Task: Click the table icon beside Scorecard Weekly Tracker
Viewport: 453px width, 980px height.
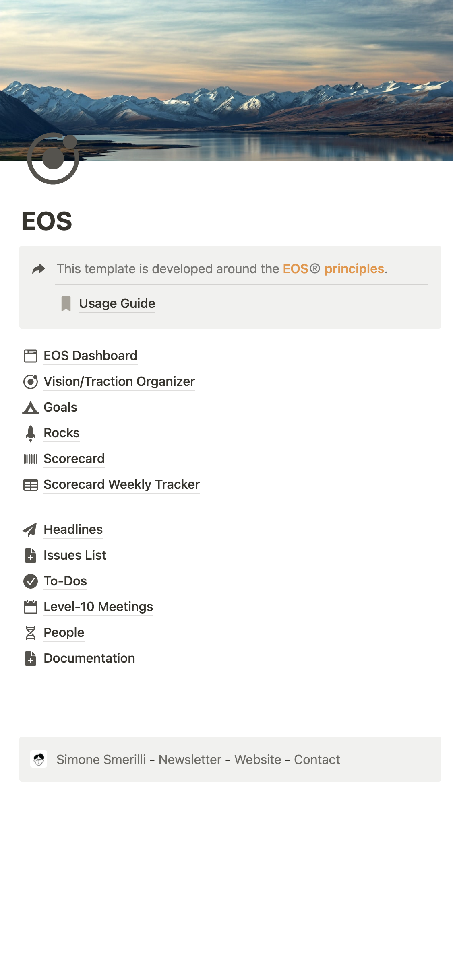Action: point(30,485)
